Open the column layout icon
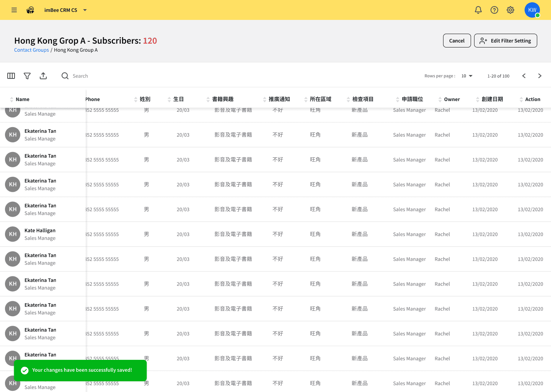 coord(11,76)
